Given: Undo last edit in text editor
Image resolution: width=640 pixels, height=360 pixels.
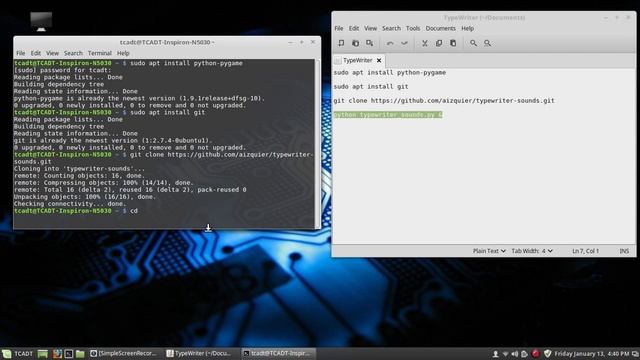Looking at the screenshot, I should pos(390,43).
